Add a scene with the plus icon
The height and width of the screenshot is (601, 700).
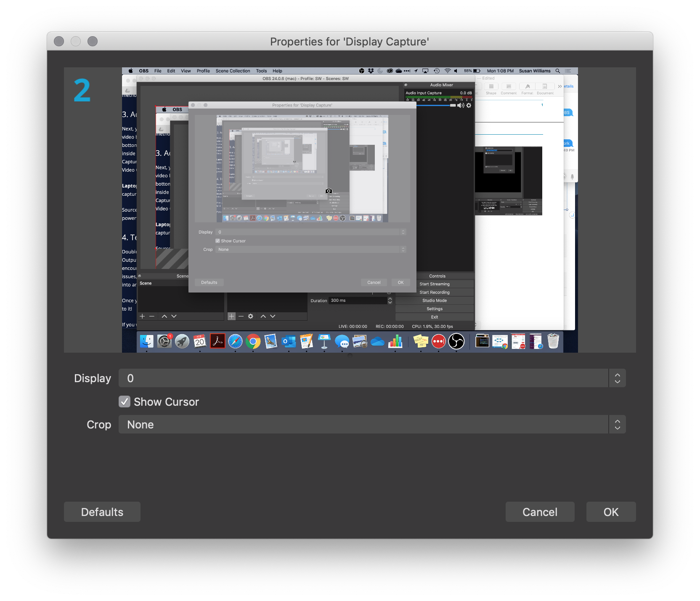point(142,316)
